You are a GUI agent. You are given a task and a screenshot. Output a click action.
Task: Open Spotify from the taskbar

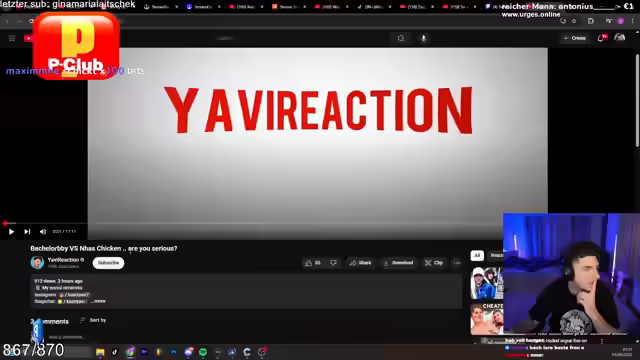[x=203, y=352]
